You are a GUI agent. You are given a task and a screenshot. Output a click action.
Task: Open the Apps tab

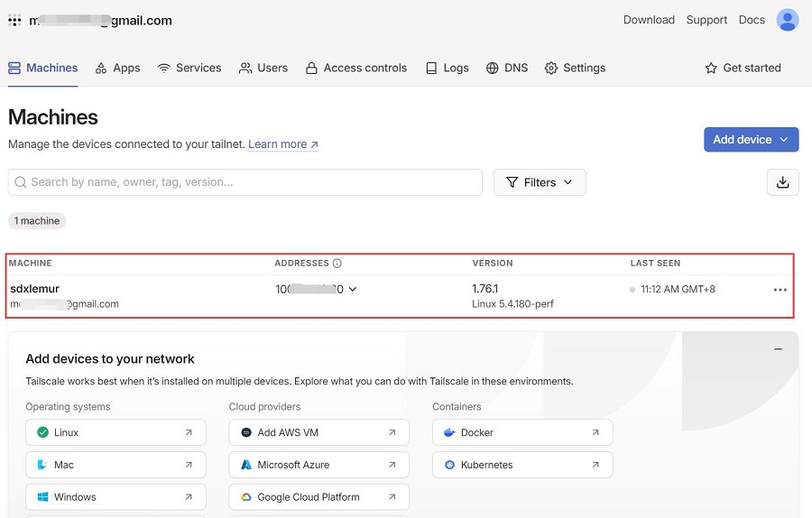pyautogui.click(x=118, y=68)
